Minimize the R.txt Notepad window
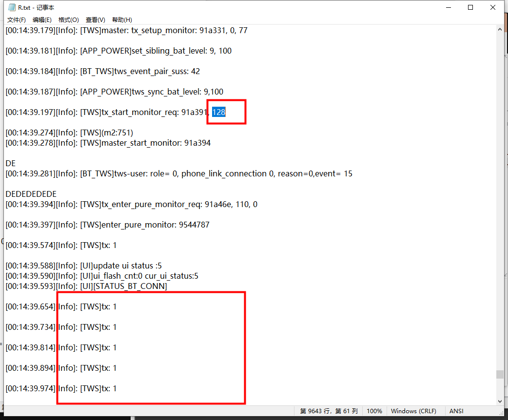Viewport: 508px width, 420px height. pyautogui.click(x=449, y=7)
